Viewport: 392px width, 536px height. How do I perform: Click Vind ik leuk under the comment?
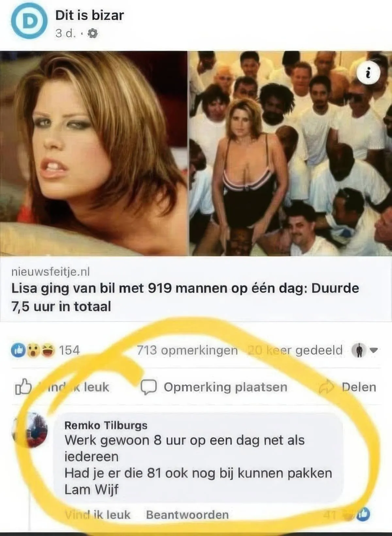click(97, 515)
